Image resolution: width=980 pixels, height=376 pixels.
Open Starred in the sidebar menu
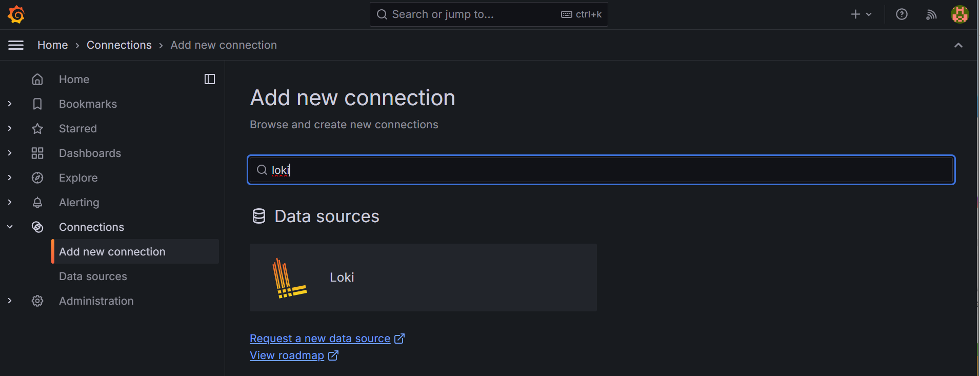77,128
